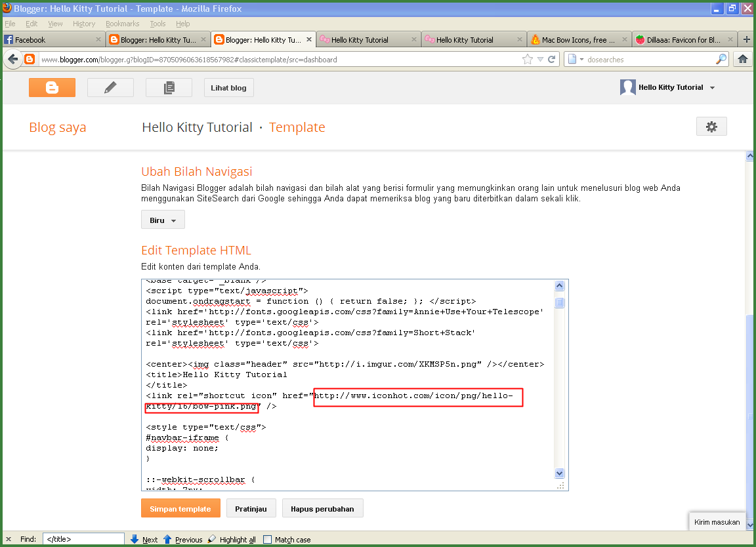Click the template editor scroll up arrow
The image size is (756, 547).
pos(559,286)
